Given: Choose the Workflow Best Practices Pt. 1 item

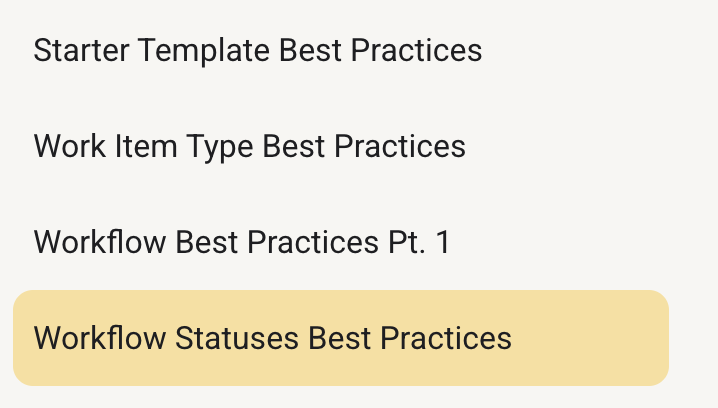Looking at the screenshot, I should click(x=242, y=242).
